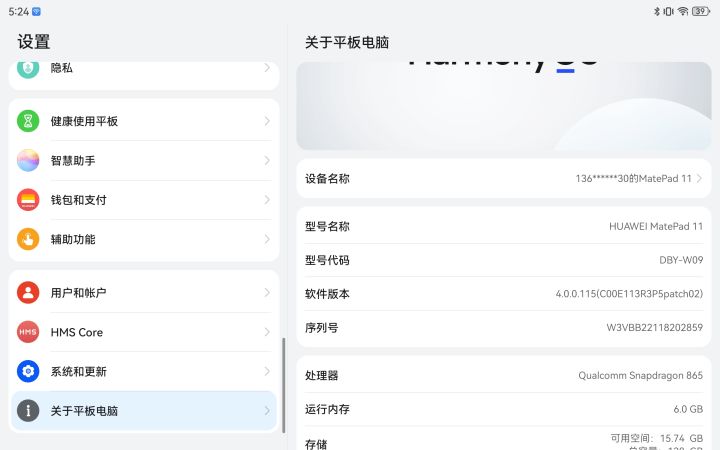
Task: Select the 辅助功能 menu entry
Action: 144,239
